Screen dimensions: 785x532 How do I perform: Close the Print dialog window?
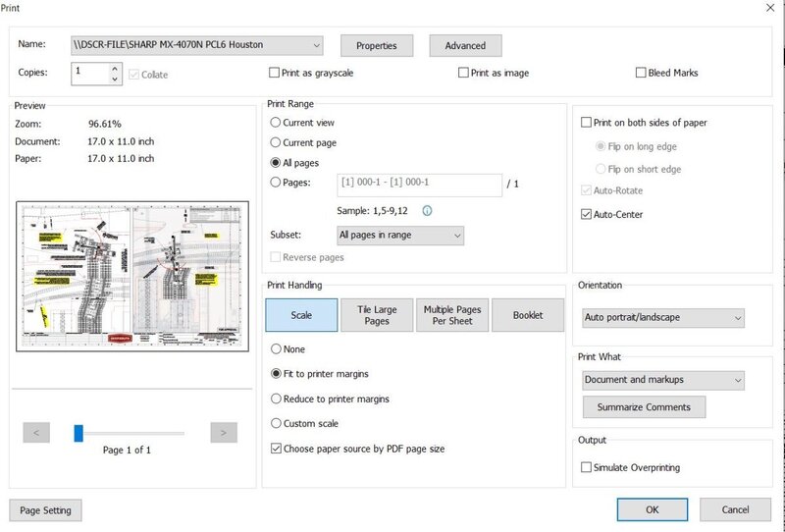[766, 8]
